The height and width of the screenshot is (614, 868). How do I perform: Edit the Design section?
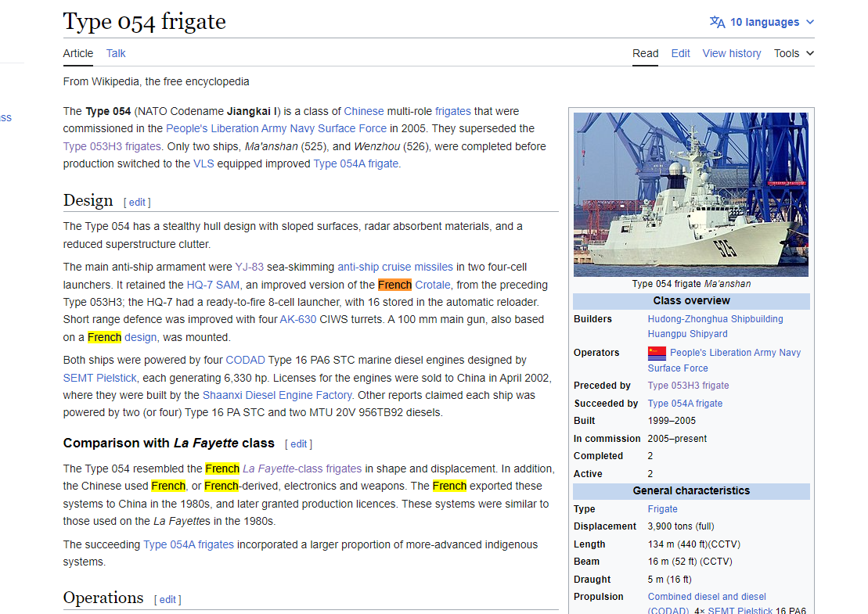coord(137,203)
